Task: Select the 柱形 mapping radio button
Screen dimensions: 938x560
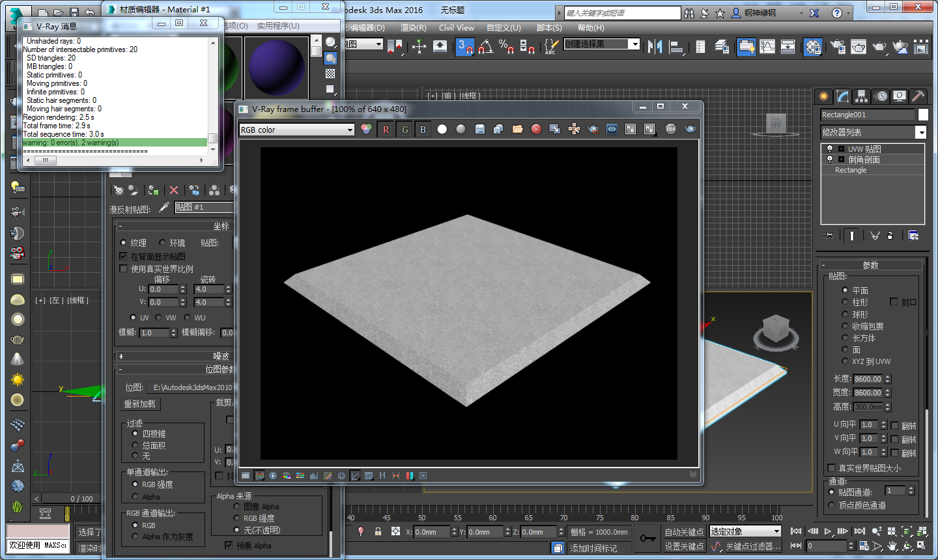Action: pyautogui.click(x=845, y=302)
